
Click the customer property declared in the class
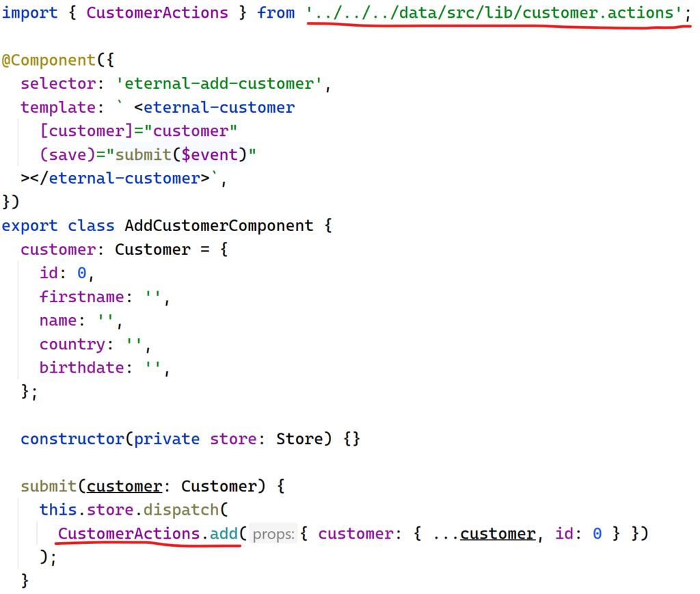[x=58, y=249]
